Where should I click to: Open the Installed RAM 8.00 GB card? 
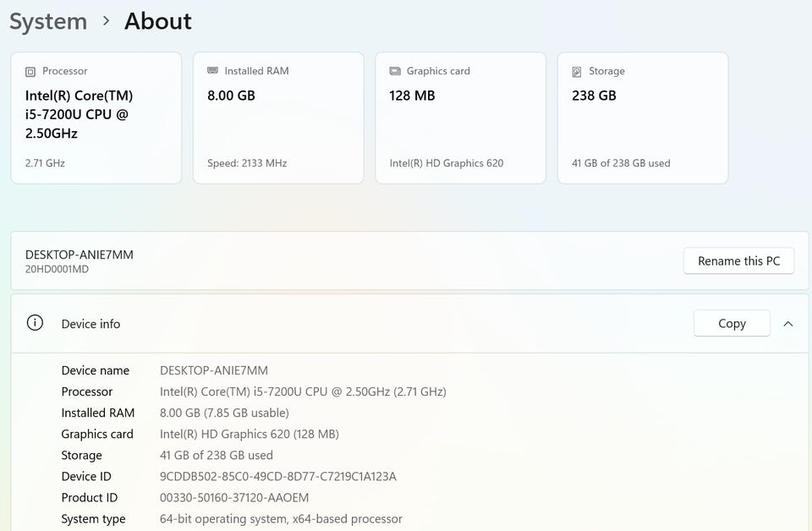coord(278,118)
